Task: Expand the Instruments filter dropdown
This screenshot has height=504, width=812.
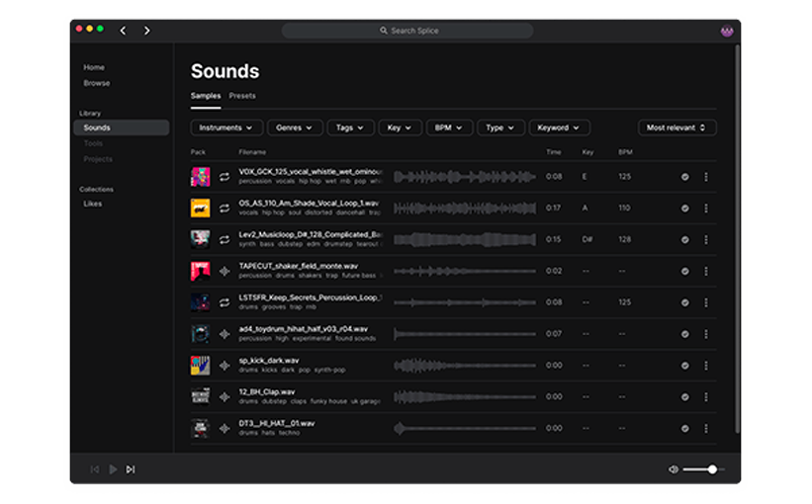Action: point(226,127)
